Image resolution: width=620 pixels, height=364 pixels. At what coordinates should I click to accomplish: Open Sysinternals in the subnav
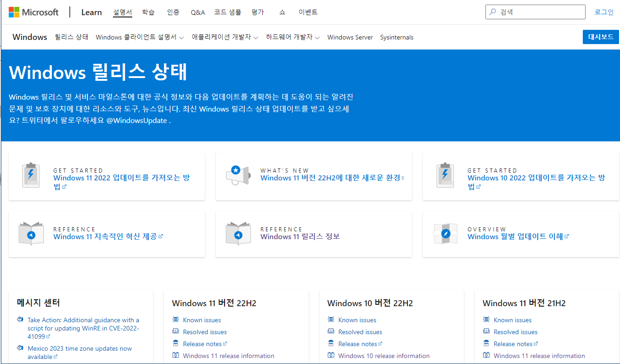pos(397,37)
